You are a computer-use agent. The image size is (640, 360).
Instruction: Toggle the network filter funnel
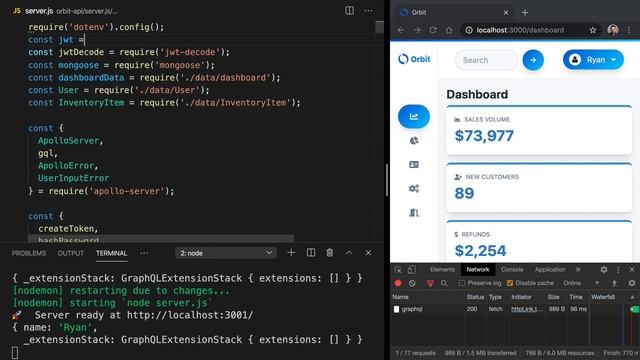click(x=430, y=283)
